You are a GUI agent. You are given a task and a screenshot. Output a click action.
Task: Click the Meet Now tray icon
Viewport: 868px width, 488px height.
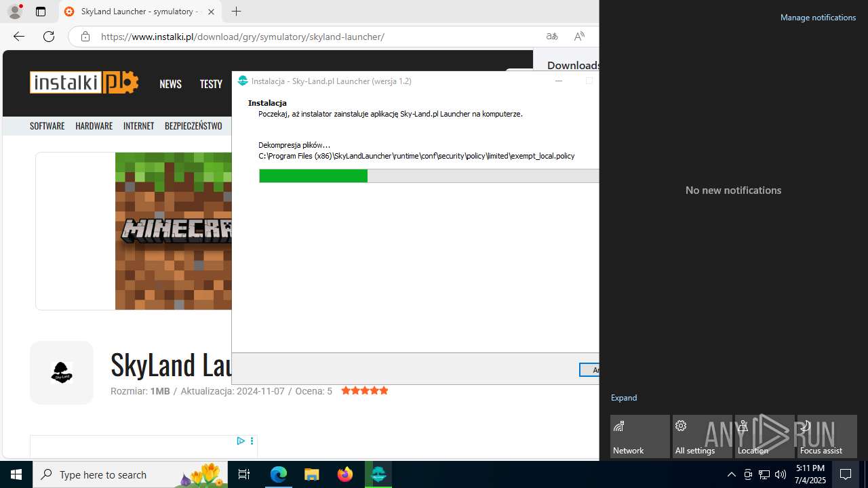748,474
